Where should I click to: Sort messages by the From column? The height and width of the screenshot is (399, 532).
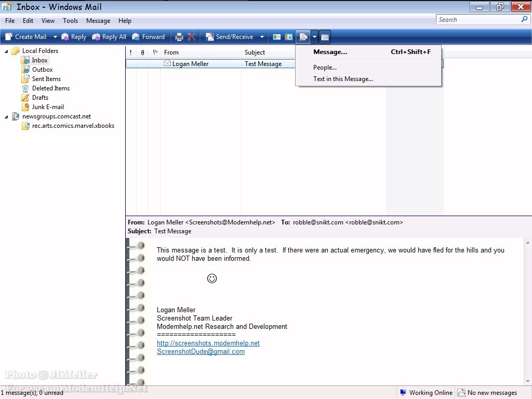click(x=201, y=52)
